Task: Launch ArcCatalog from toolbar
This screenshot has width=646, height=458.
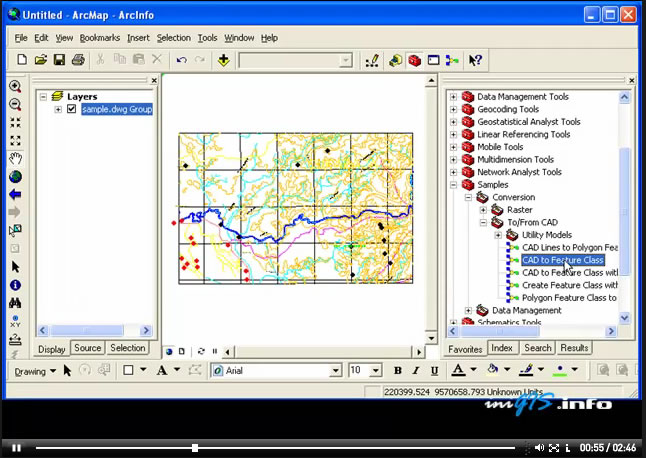Action: click(x=396, y=61)
